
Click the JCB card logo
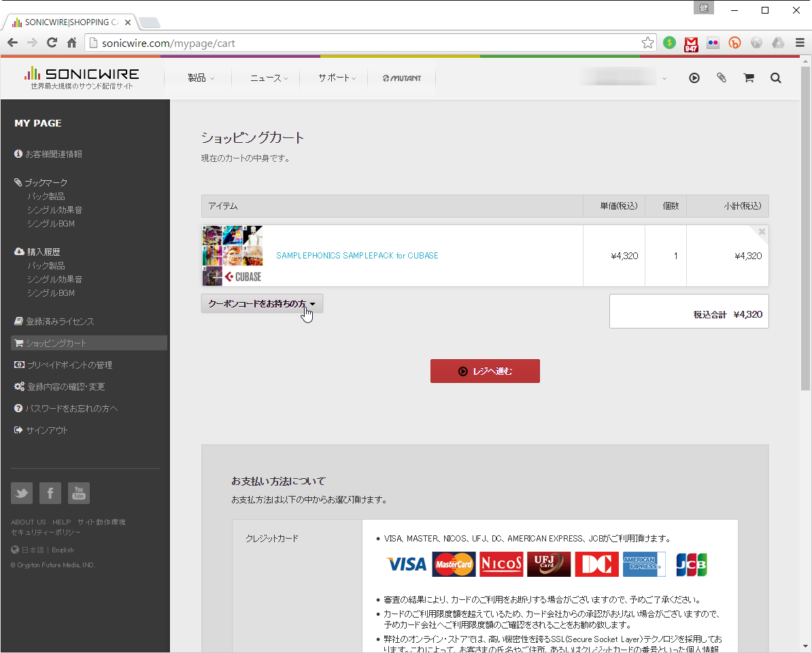tap(692, 564)
